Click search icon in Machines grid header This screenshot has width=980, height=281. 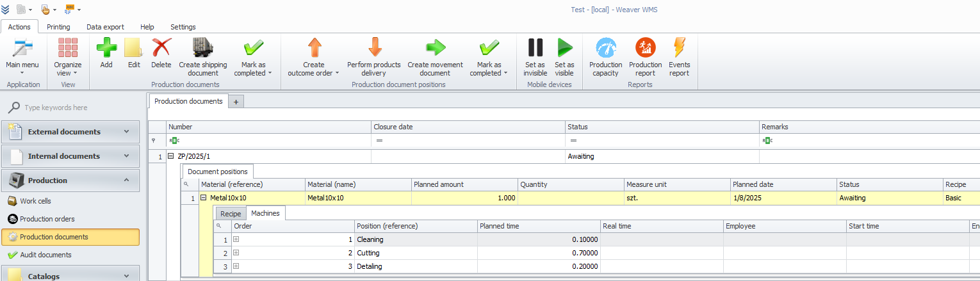pos(219,226)
